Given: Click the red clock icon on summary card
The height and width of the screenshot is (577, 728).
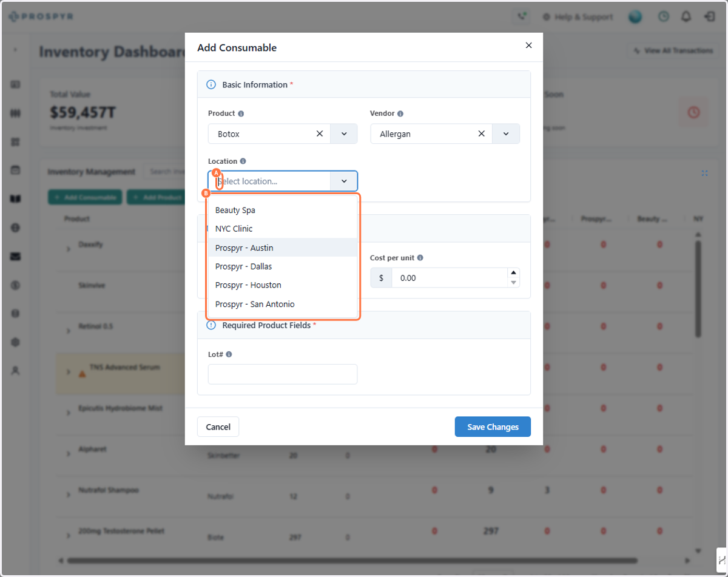Looking at the screenshot, I should pos(694,112).
